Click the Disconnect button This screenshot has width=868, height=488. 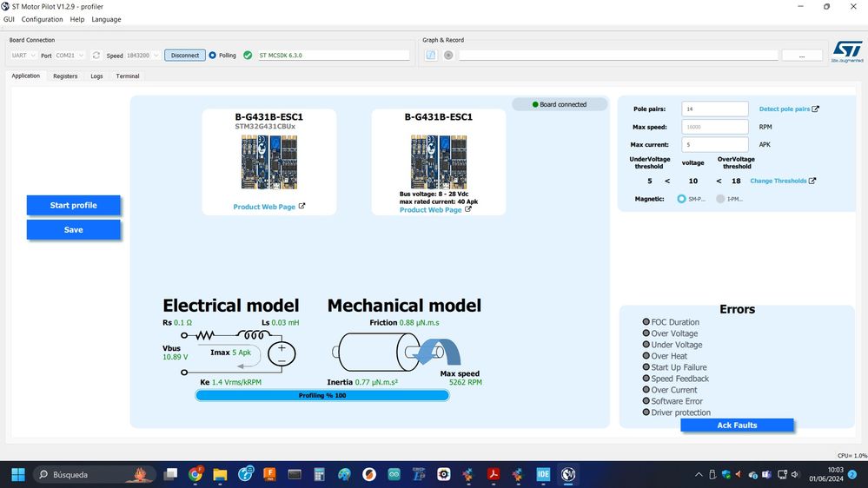point(185,56)
